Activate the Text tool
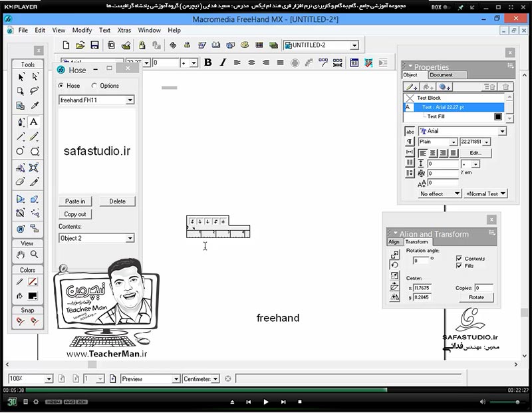Image resolution: width=532 pixels, height=413 pixels. click(x=34, y=122)
